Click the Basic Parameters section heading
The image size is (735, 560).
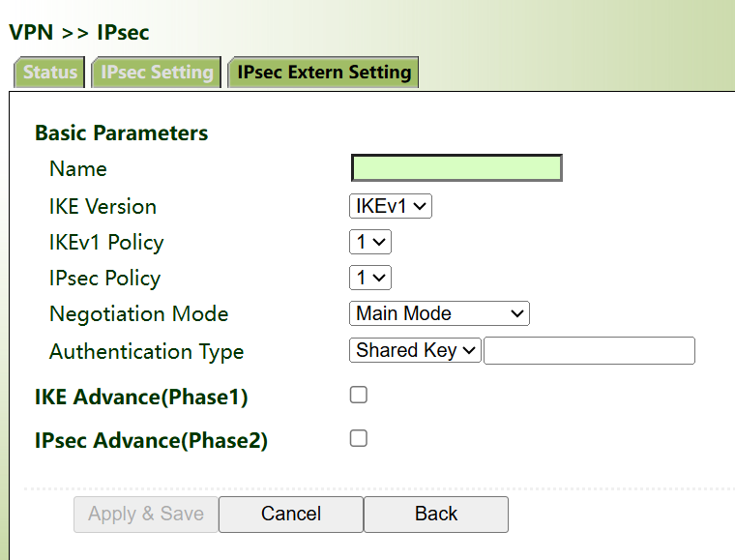coord(122,133)
